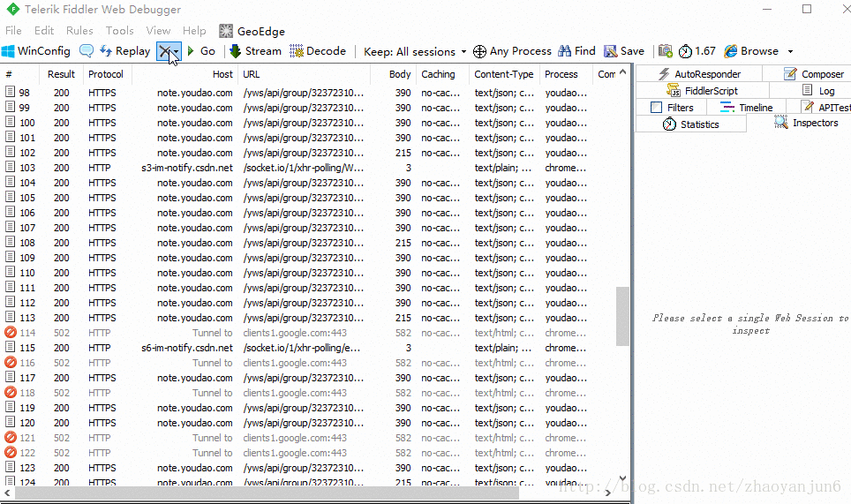Save sessions with the Save button

tap(624, 51)
